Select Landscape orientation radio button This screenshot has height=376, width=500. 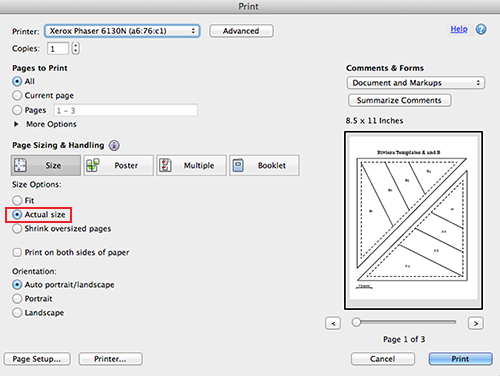[x=17, y=313]
